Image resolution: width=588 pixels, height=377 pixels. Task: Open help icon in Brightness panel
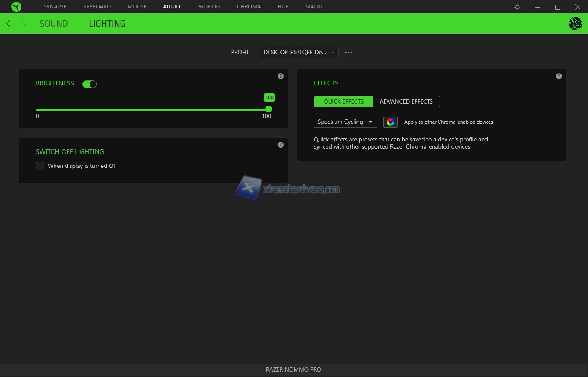click(x=281, y=76)
